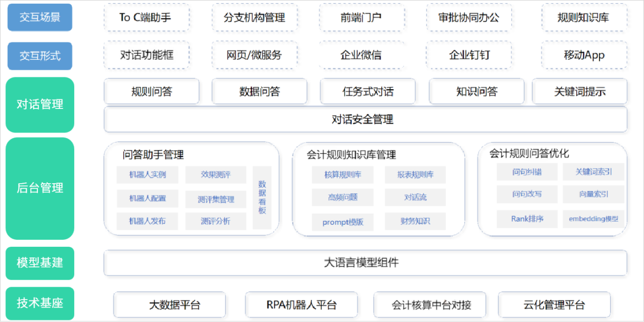Select the 对话管理 layer block

pos(40,105)
